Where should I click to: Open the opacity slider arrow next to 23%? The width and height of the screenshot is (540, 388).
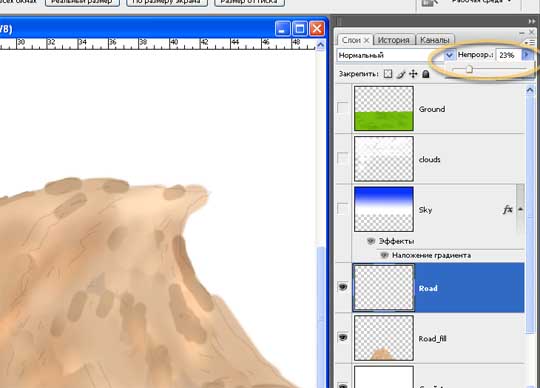coord(526,55)
